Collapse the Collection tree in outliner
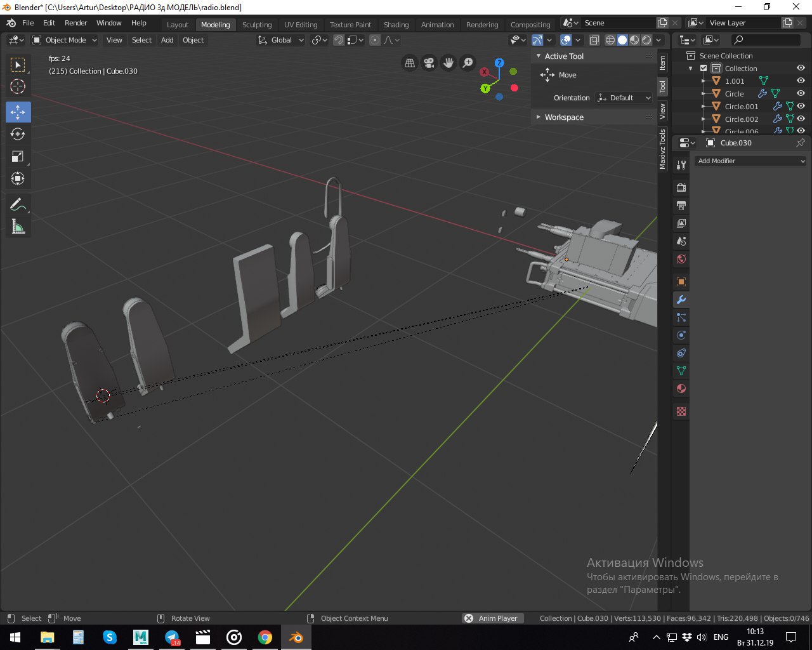 [691, 69]
